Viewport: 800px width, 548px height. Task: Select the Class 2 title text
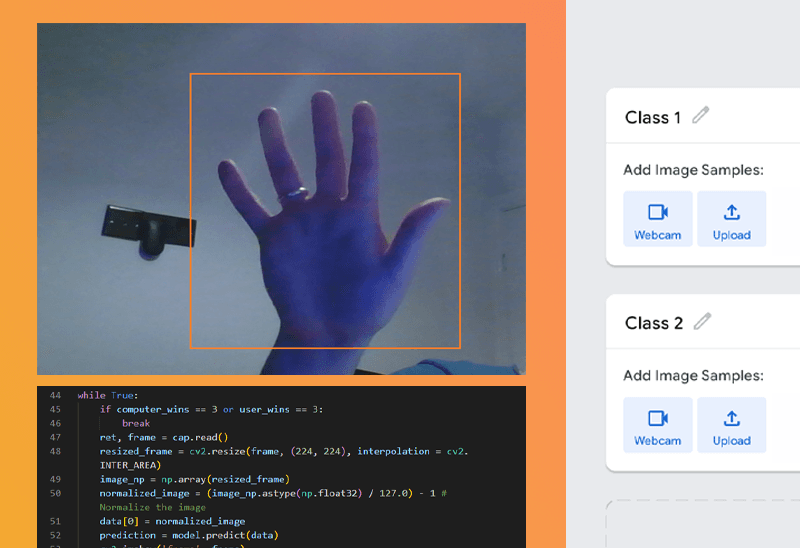click(x=654, y=323)
